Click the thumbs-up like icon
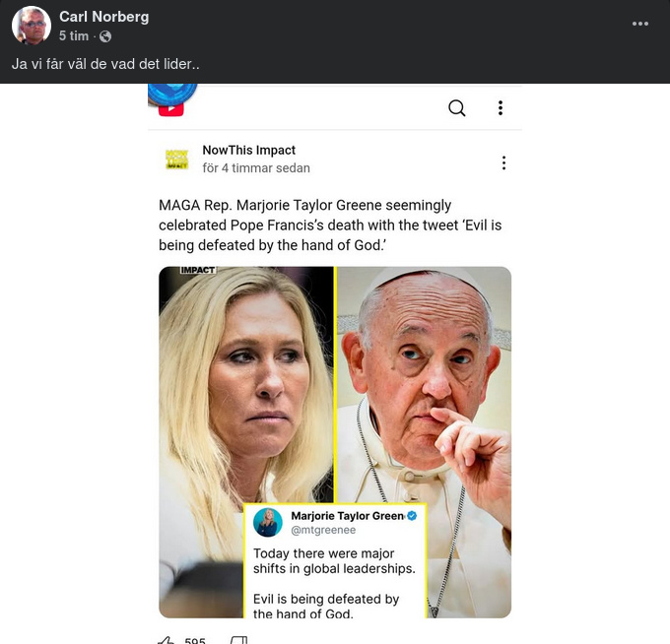670x644 pixels. point(167,640)
